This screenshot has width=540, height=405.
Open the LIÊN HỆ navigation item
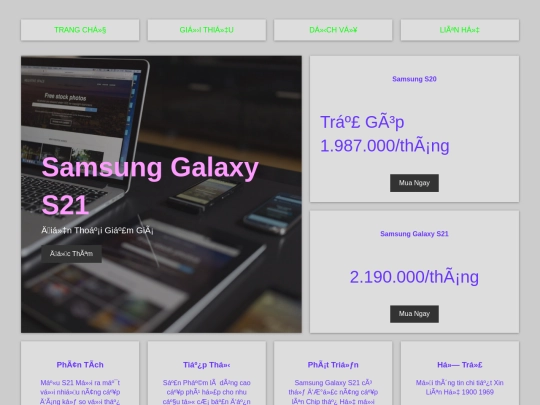(x=460, y=30)
